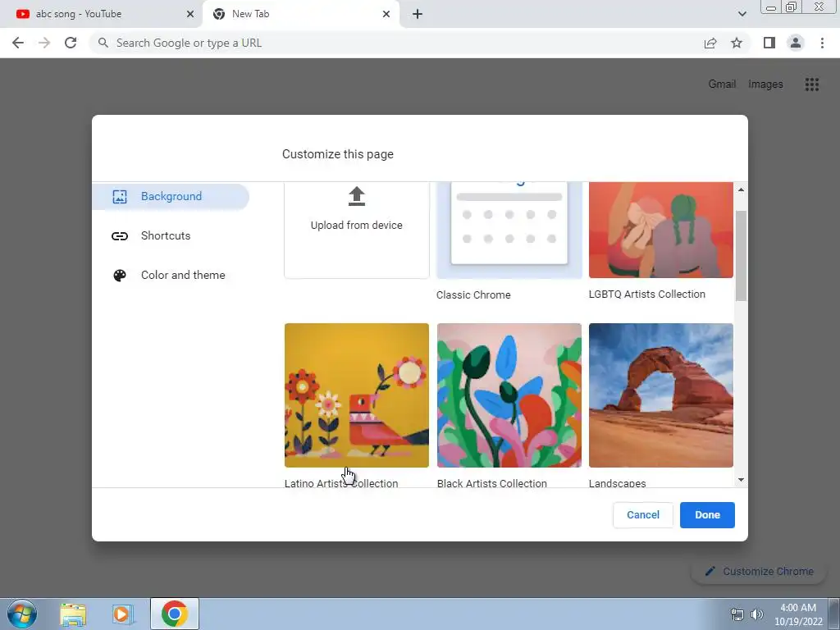Viewport: 840px width, 630px height.
Task: Open the network tray icon
Action: pos(737,614)
